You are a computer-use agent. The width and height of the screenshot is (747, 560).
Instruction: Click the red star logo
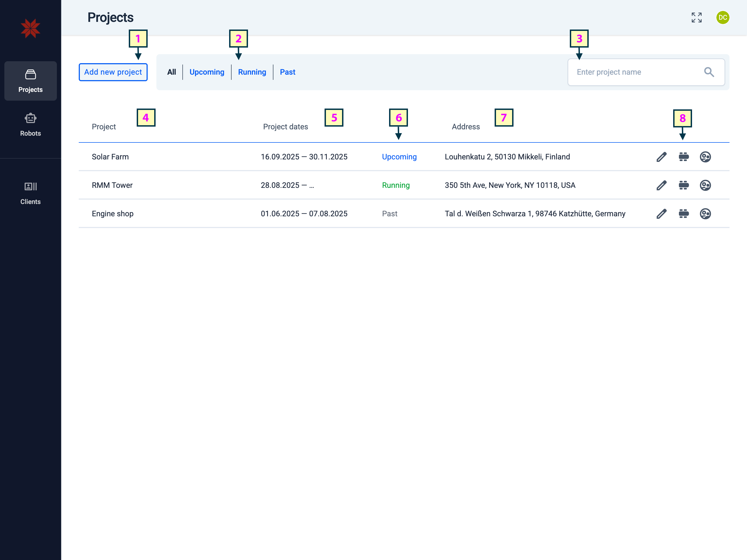pos(30,28)
